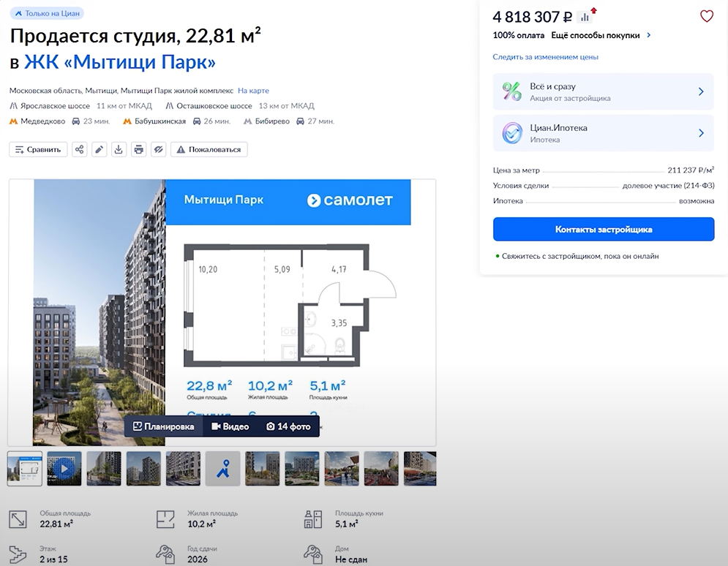Click Контакты застройщика button
This screenshot has height=566, width=728.
click(x=604, y=229)
